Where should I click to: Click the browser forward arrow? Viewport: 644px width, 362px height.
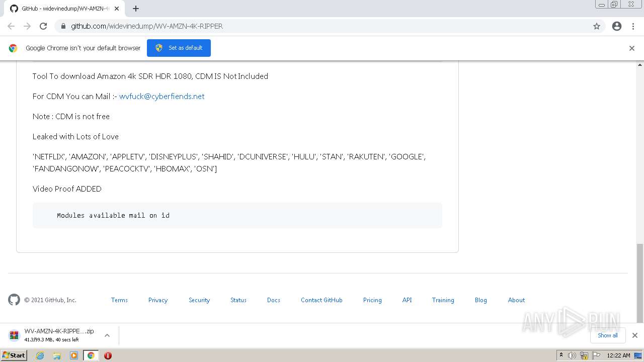point(27,26)
